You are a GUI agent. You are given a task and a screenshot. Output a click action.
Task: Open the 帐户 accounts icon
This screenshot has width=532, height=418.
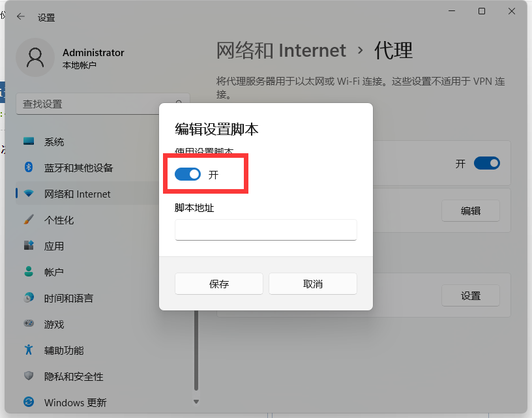click(x=29, y=272)
